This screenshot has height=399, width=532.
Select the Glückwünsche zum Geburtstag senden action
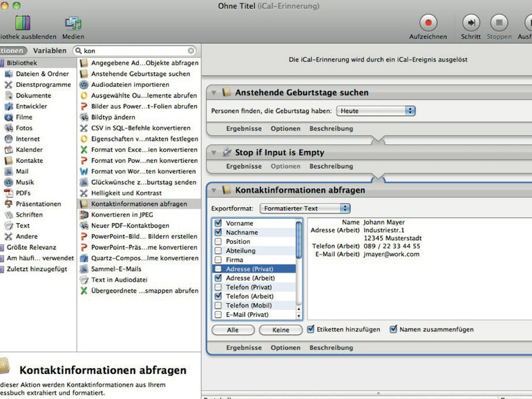click(x=144, y=182)
